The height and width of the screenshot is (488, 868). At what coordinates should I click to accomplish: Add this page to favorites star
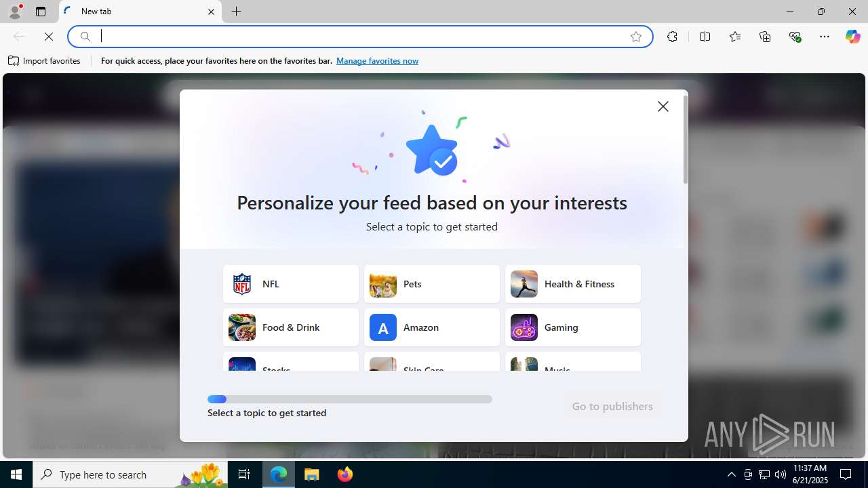tap(636, 37)
